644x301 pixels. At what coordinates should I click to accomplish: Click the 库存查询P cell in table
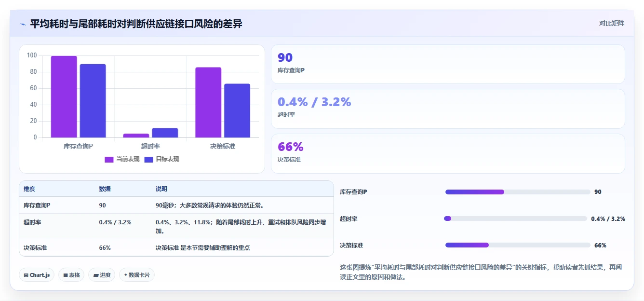(x=37, y=205)
